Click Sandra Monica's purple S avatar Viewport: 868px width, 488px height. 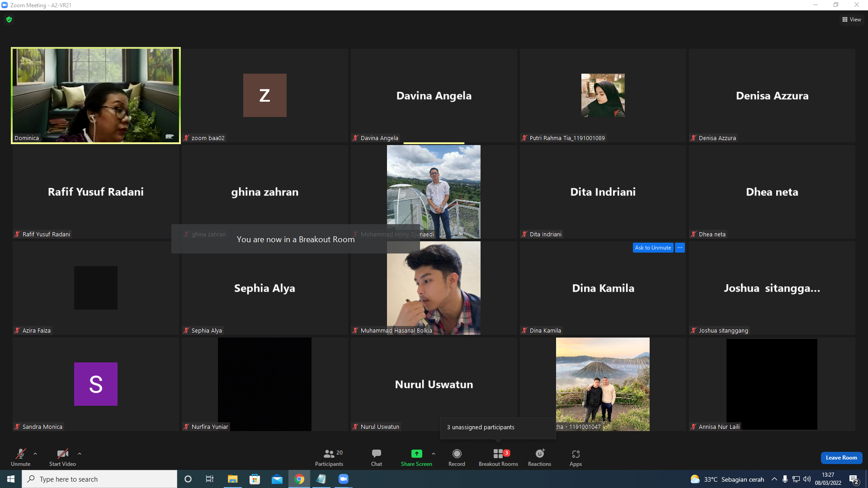96,384
